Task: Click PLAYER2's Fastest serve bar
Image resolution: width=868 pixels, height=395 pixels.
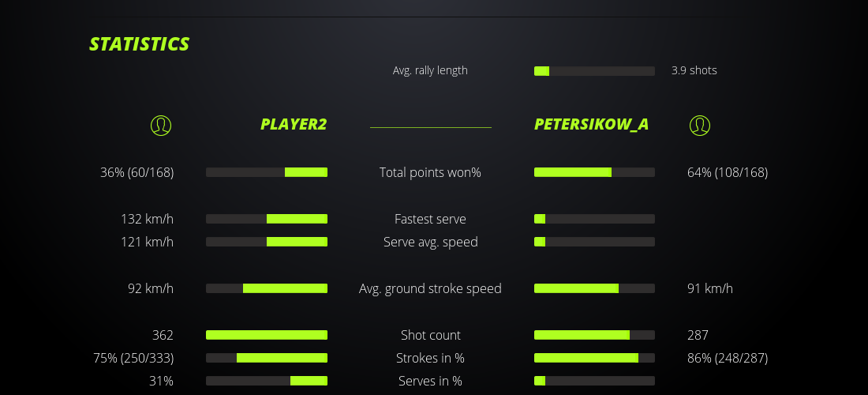Action: pyautogui.click(x=267, y=219)
